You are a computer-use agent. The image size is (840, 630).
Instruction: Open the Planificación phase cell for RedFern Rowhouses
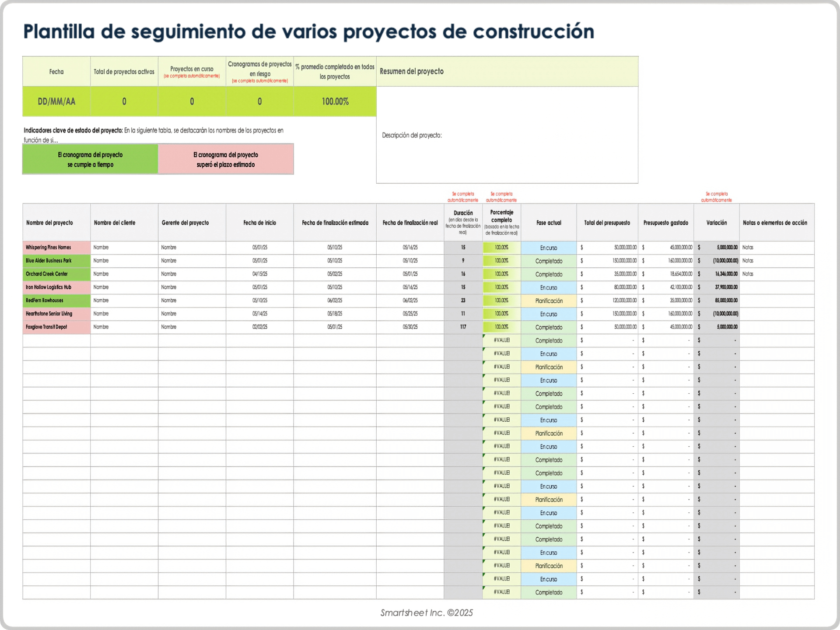coord(549,301)
